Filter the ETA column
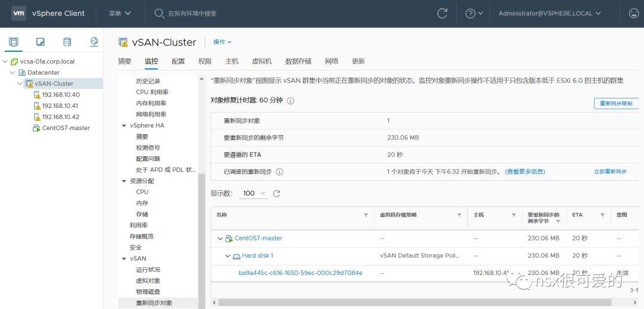Image resolution: width=644 pixels, height=309 pixels. [x=602, y=215]
